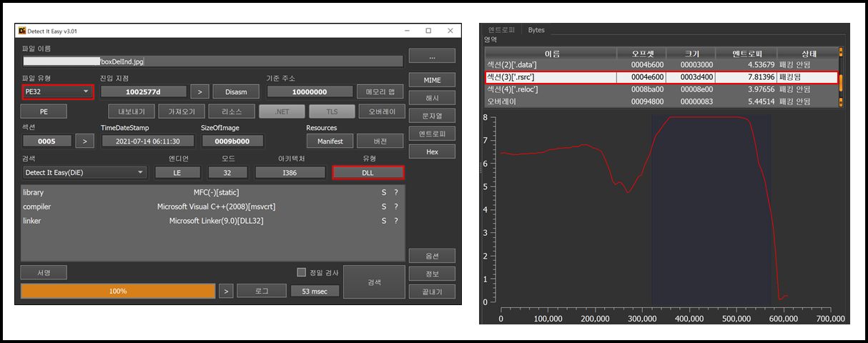Image resolution: width=868 pixels, height=343 pixels.
Task: Enable the 정밀 검사 checkbox
Action: (301, 272)
